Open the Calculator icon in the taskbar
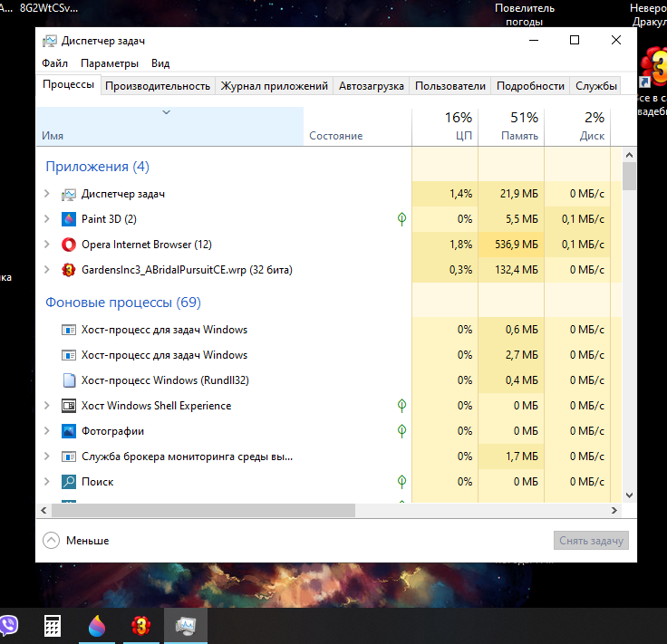 pos(53,625)
